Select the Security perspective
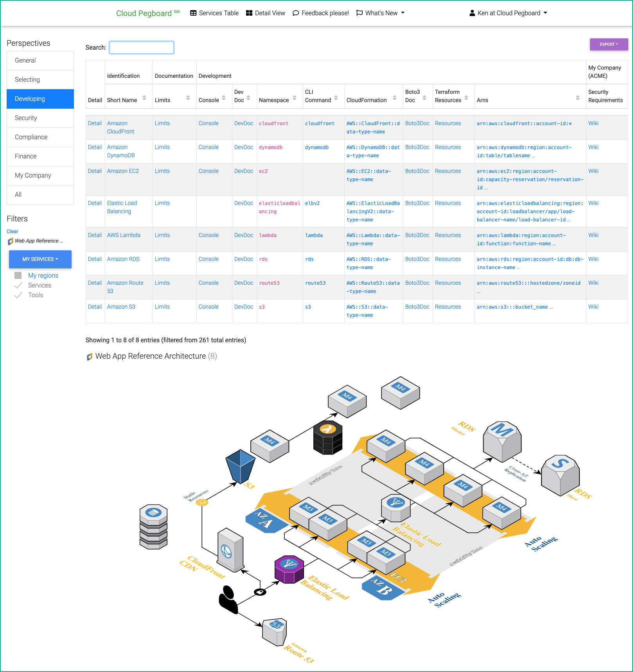 (40, 118)
